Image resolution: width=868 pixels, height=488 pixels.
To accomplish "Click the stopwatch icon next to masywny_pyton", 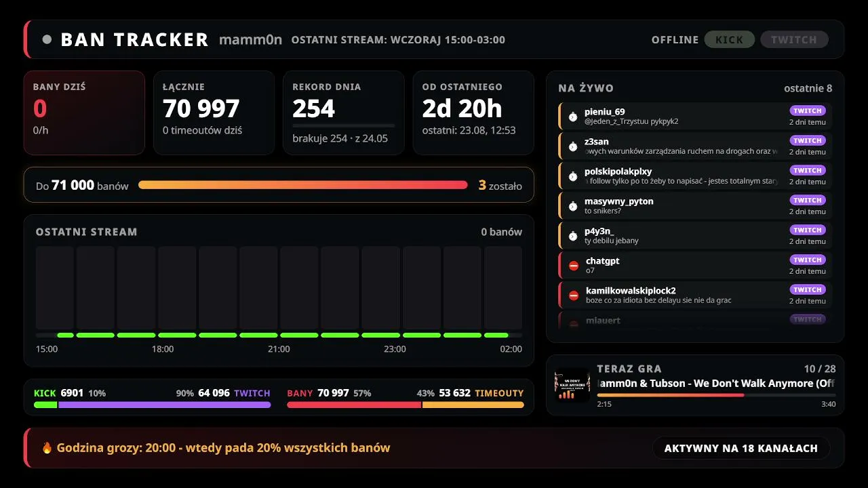I will (573, 206).
